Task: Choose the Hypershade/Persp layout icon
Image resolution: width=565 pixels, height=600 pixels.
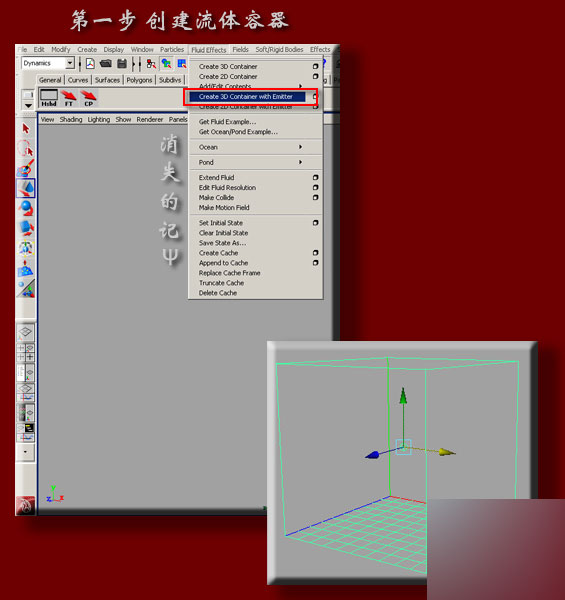Action: pos(26,412)
